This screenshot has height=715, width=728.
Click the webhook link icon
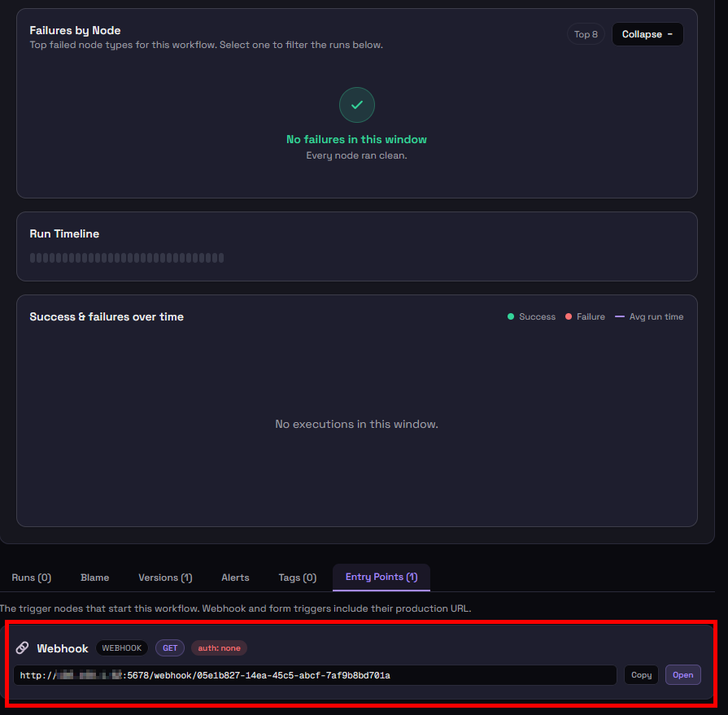click(22, 647)
